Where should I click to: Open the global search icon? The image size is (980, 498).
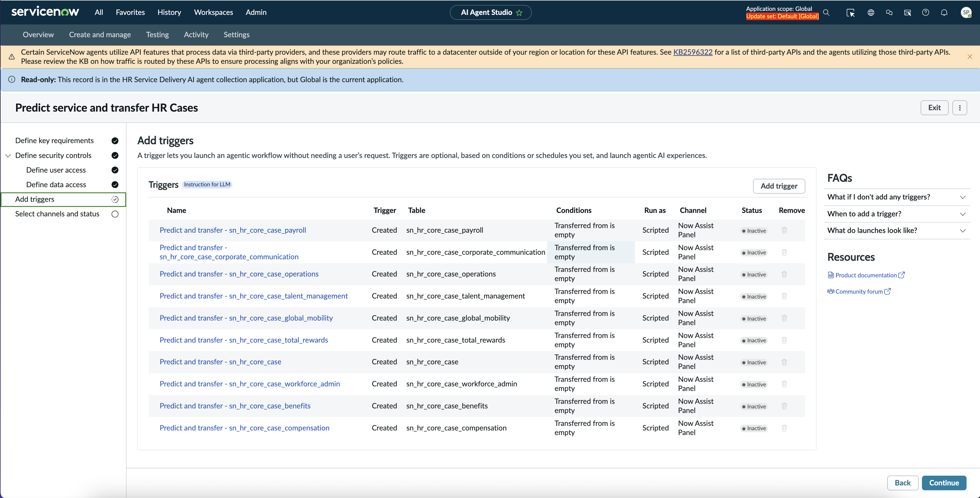pyautogui.click(x=826, y=13)
